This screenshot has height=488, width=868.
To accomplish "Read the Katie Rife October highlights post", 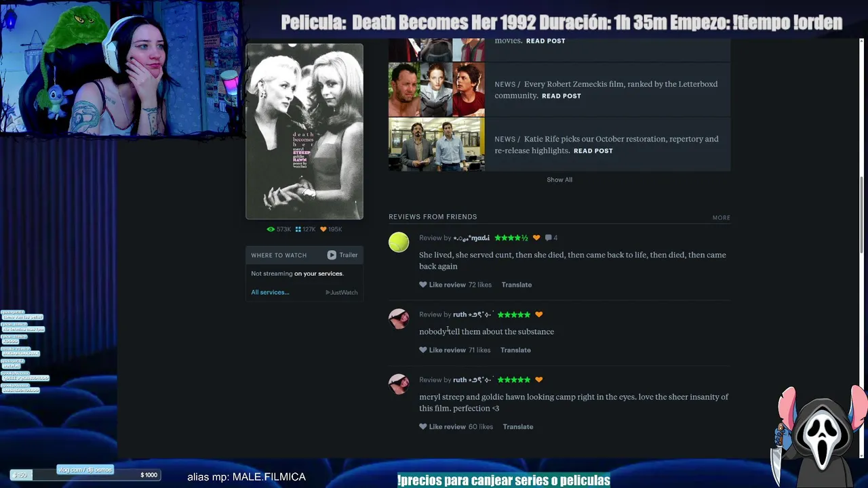I will (593, 151).
